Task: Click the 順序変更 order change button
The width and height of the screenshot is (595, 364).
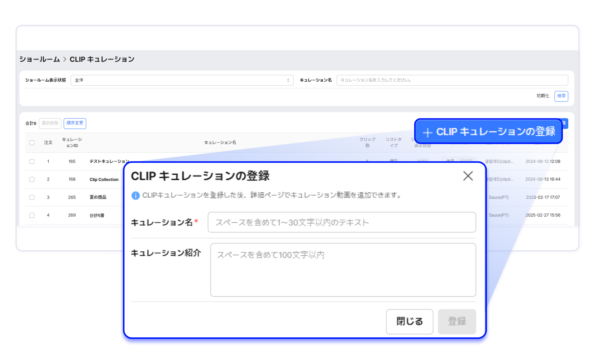Action: point(75,123)
